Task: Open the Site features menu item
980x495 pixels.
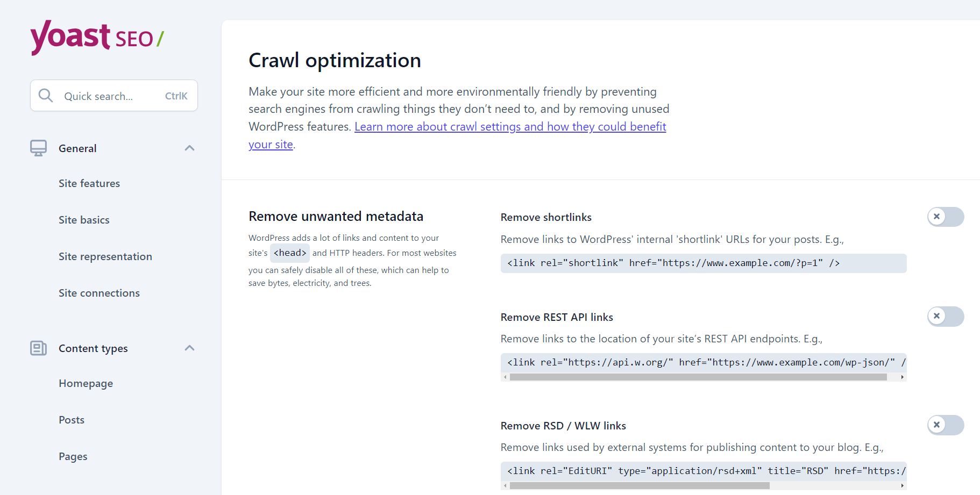Action: (x=89, y=184)
